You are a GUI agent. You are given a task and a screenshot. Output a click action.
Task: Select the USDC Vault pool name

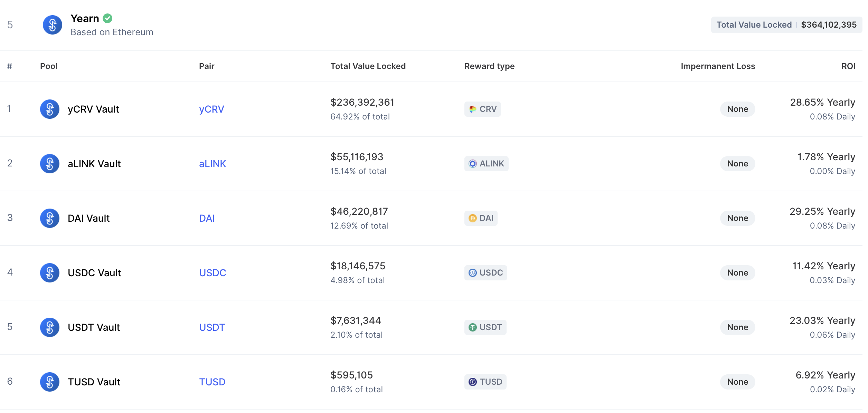[94, 273]
